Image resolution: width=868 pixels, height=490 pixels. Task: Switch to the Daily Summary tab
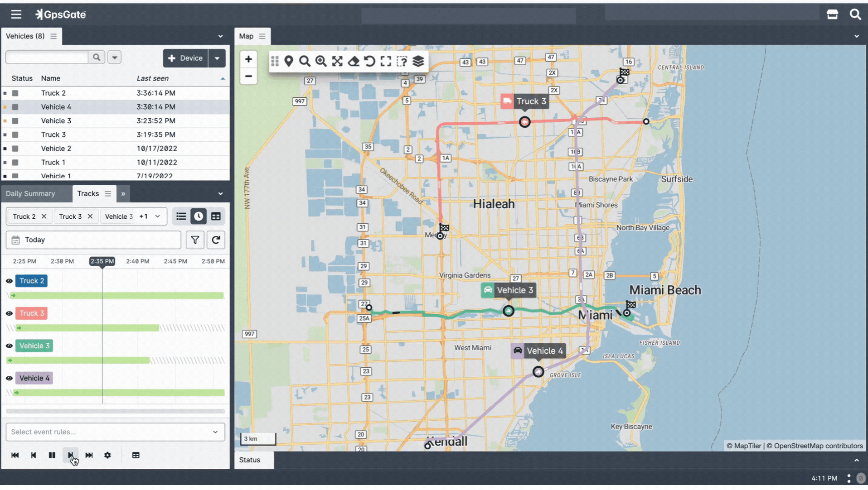tap(30, 193)
